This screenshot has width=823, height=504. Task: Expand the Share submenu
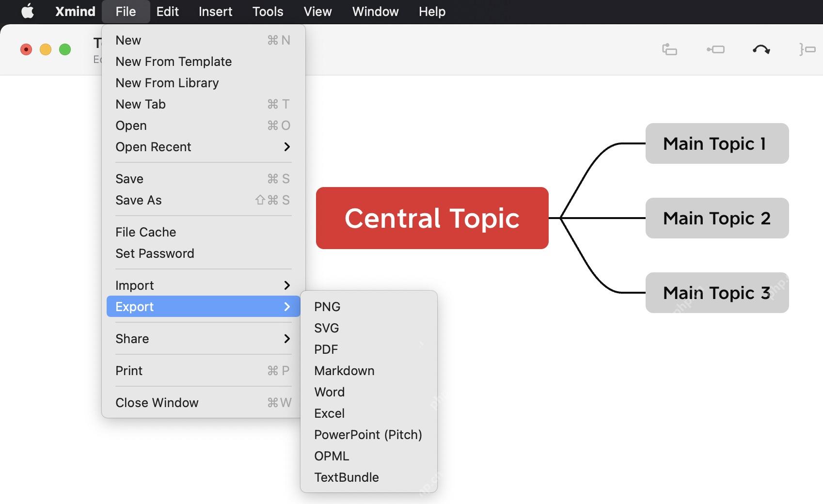click(204, 339)
